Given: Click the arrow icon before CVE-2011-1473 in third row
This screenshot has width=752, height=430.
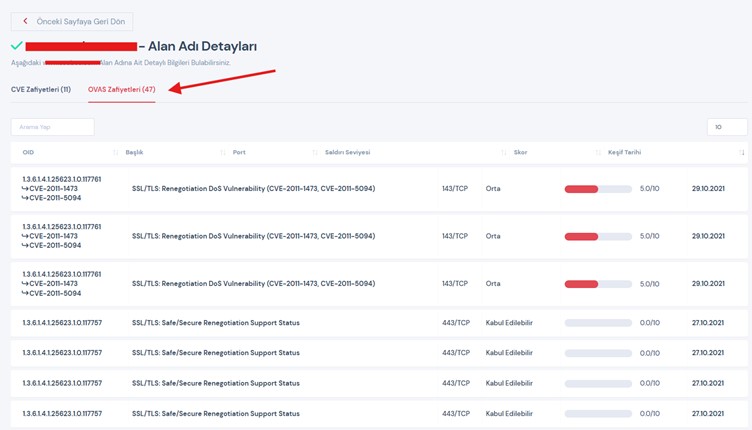Looking at the screenshot, I should point(25,284).
